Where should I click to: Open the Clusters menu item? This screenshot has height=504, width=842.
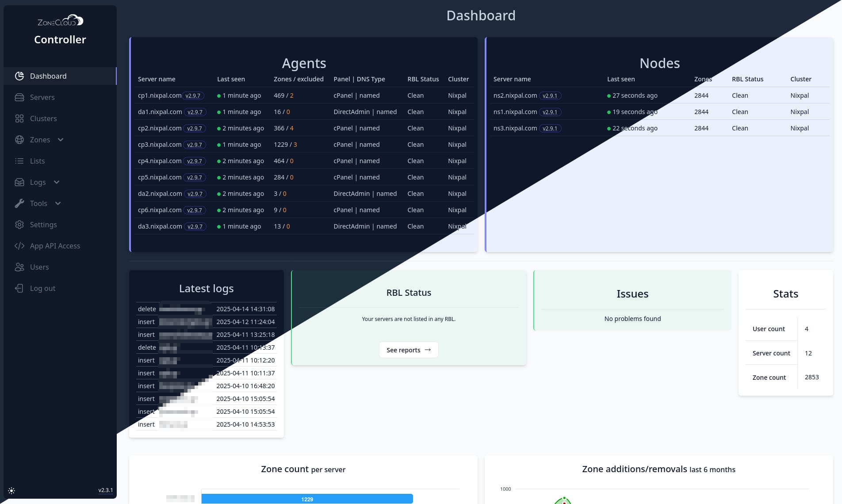tap(43, 118)
